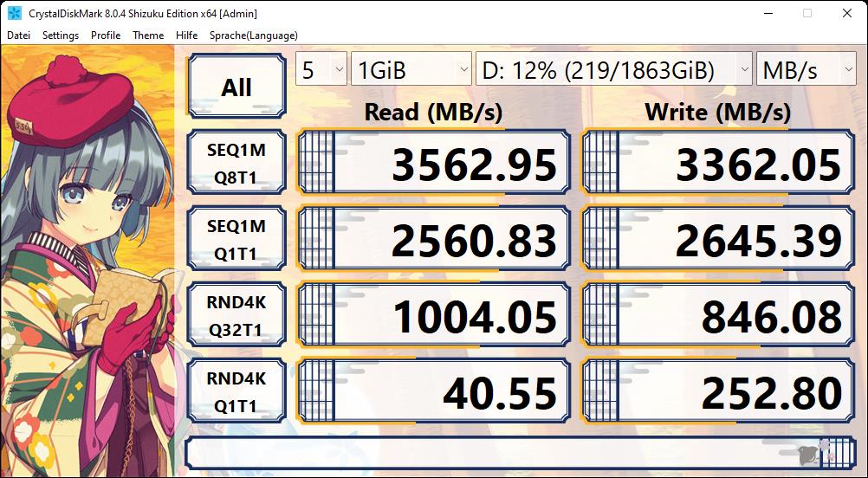Image resolution: width=868 pixels, height=478 pixels.
Task: Click the 3562.95 sequential read result
Action: [433, 165]
